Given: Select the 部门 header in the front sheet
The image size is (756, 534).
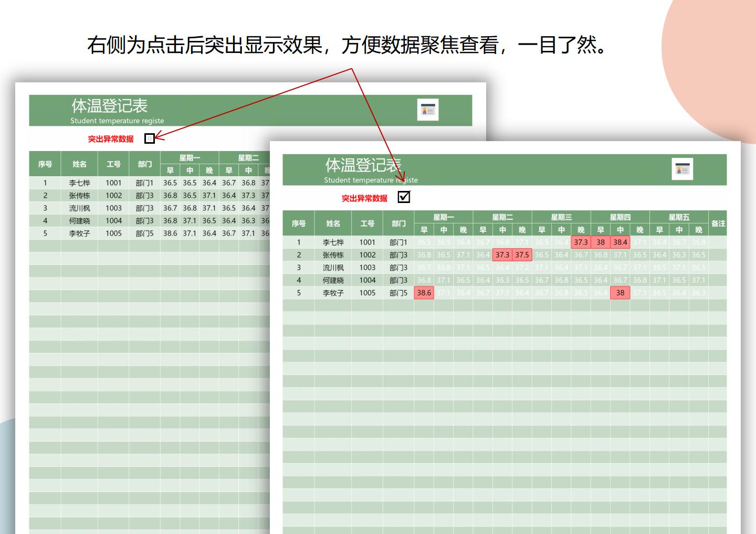Looking at the screenshot, I should [x=398, y=223].
